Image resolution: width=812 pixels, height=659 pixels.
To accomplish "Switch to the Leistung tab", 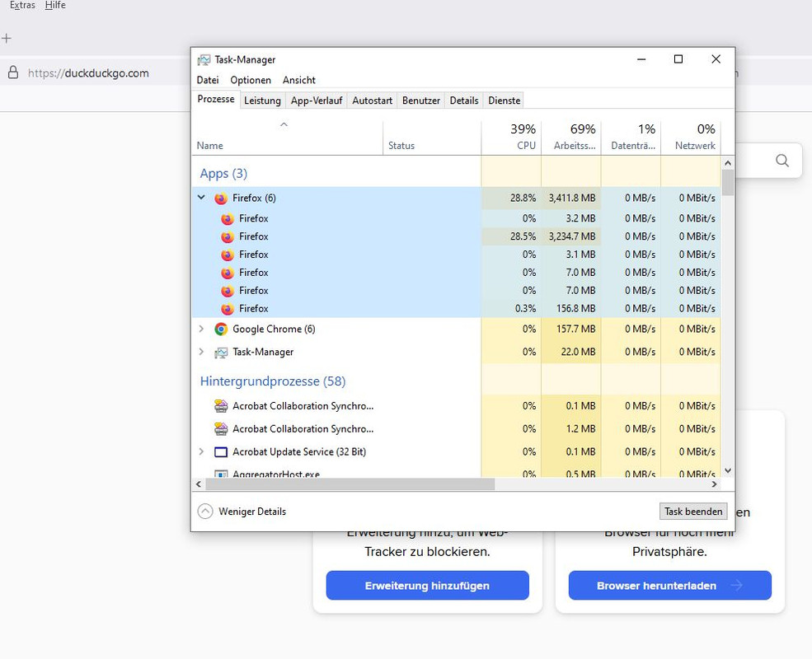I will 262,100.
